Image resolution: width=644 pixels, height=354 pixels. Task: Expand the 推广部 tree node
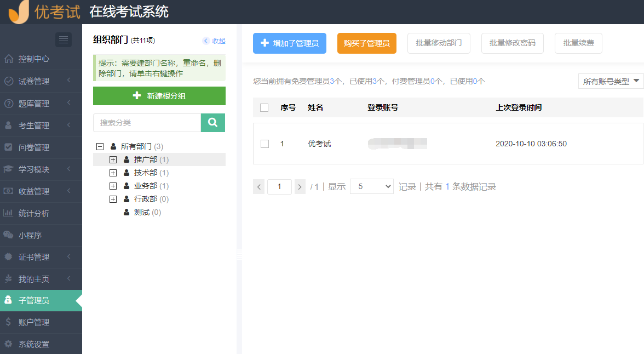point(113,159)
